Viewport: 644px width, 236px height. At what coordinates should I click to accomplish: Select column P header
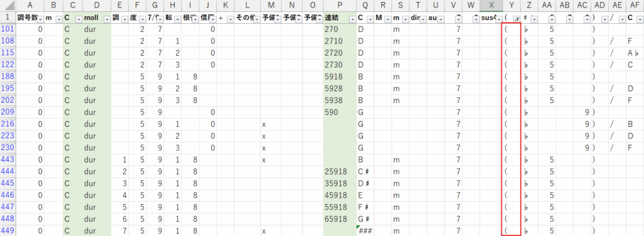(340, 5)
